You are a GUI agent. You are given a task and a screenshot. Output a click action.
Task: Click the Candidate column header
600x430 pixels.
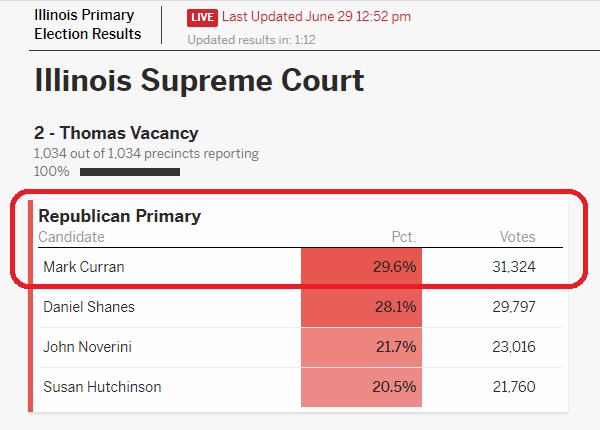(71, 237)
